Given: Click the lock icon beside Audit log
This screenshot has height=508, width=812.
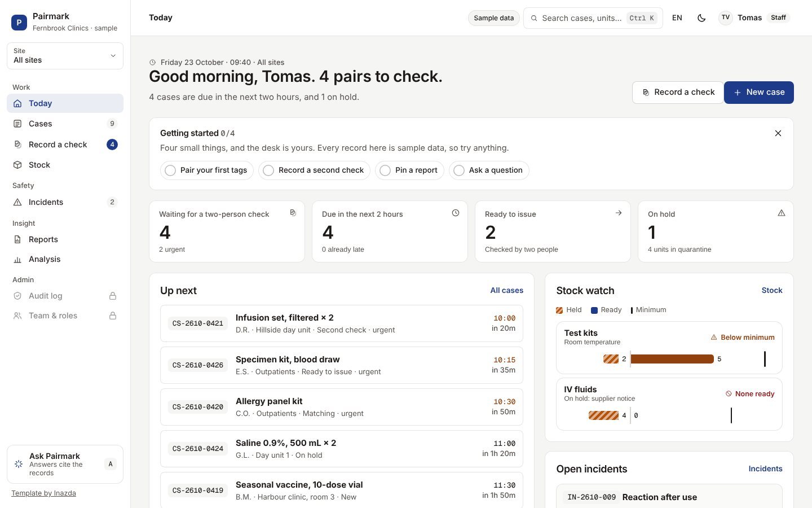Looking at the screenshot, I should coord(113,296).
